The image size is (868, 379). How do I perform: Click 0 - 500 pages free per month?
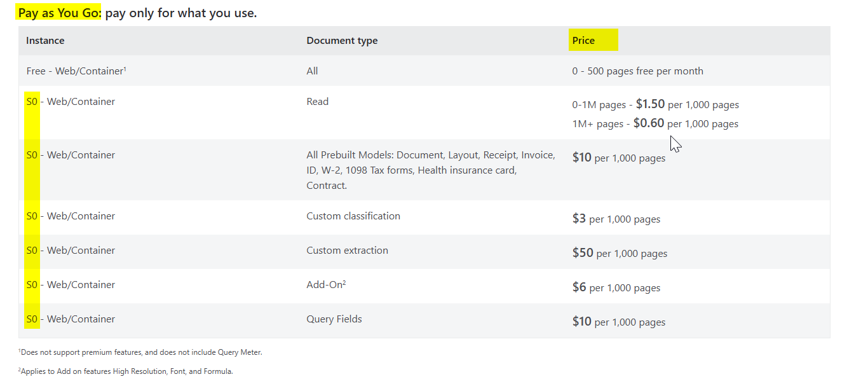click(637, 71)
